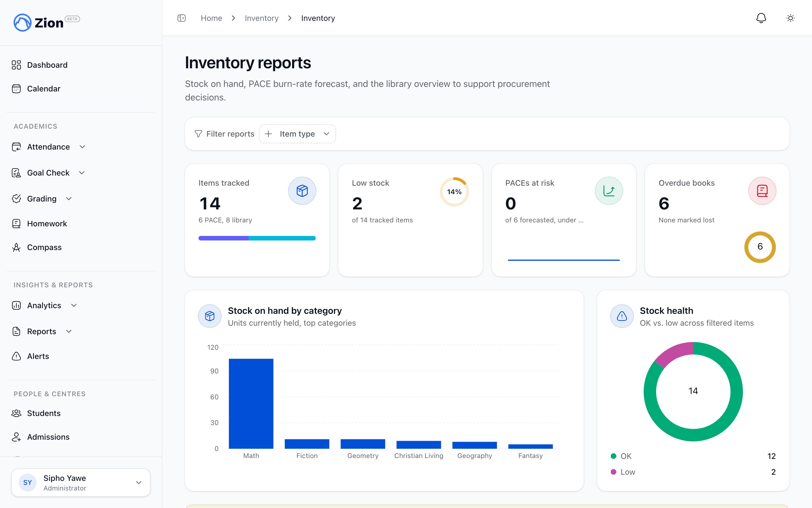Click the Low legend entry
The image size is (812, 508).
(693, 472)
